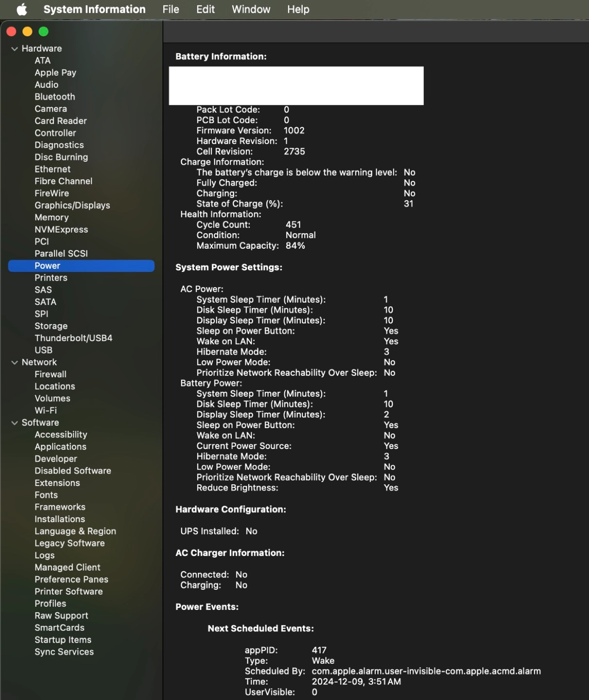Screen dimensions: 589x700
Task: Select Memory in the sidebar
Action: [52, 217]
